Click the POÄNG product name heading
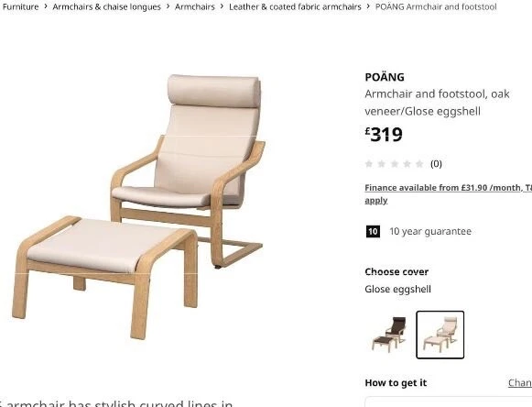 tap(385, 77)
